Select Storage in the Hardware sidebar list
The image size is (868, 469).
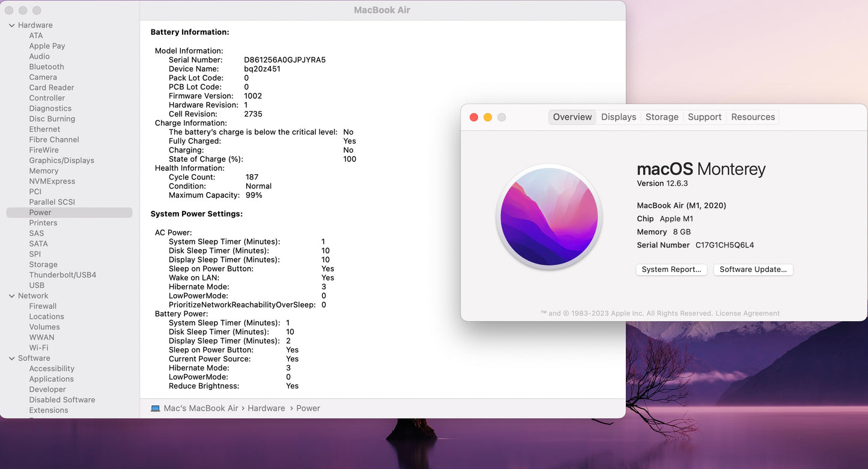point(43,265)
